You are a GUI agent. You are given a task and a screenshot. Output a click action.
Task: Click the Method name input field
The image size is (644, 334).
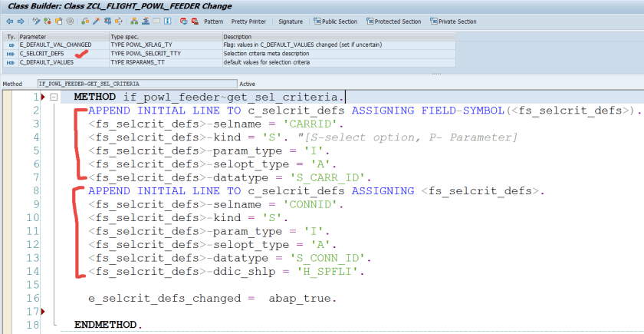click(x=137, y=84)
